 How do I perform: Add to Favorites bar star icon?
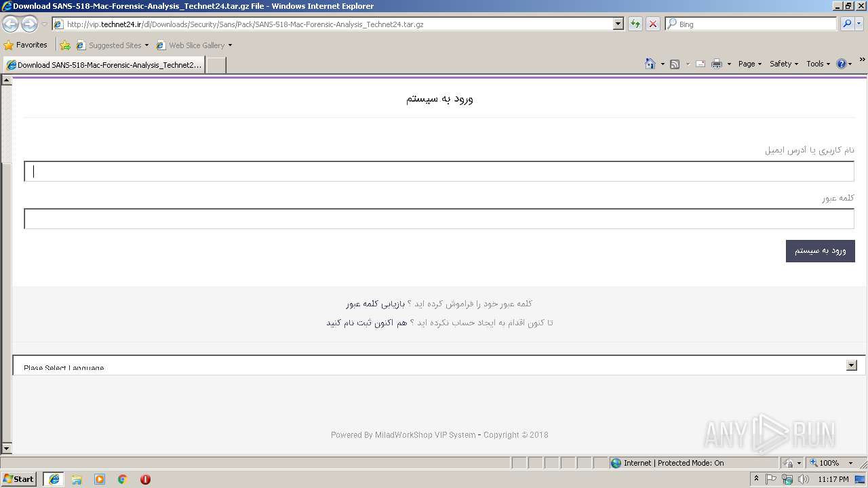click(65, 45)
